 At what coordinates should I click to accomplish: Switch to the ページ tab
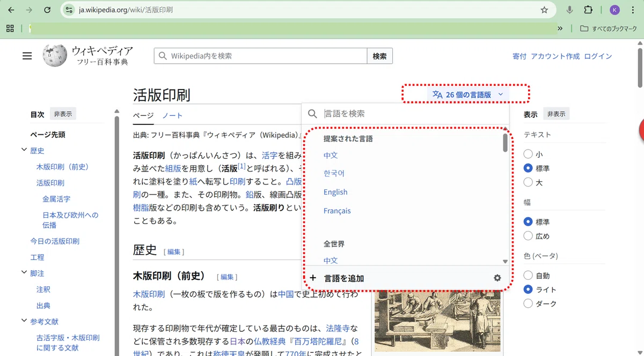click(143, 115)
